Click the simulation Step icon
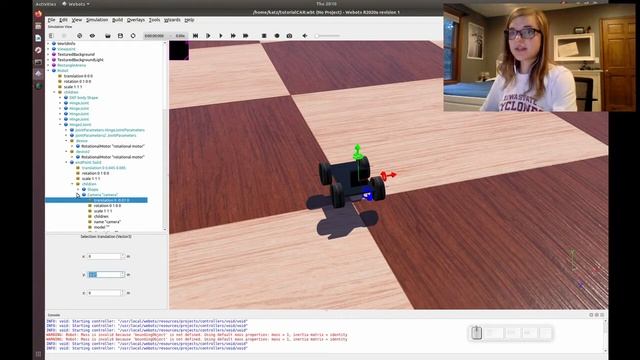Image resolution: width=640 pixels, height=360 pixels. point(208,36)
